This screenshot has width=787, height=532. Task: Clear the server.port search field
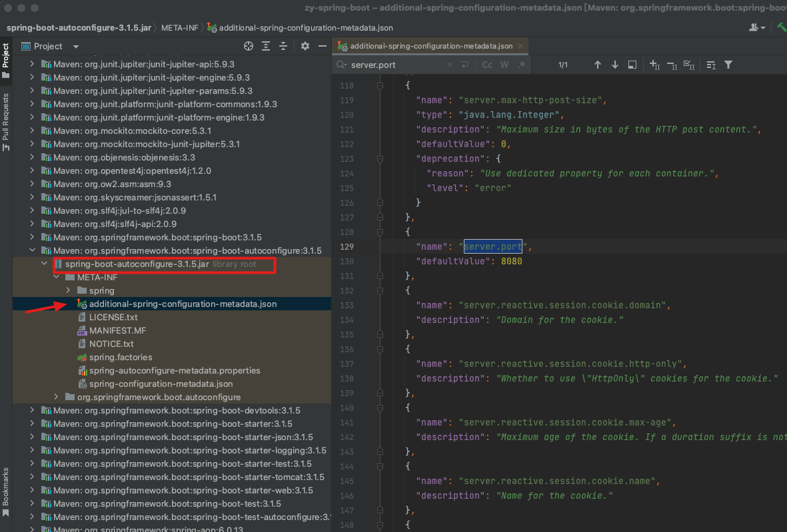point(450,65)
